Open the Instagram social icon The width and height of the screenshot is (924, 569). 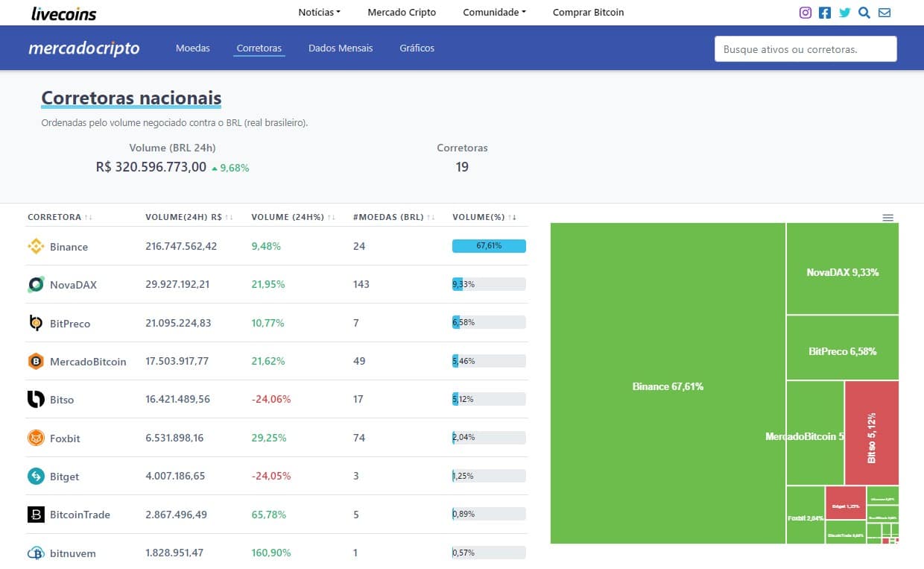pyautogui.click(x=805, y=12)
